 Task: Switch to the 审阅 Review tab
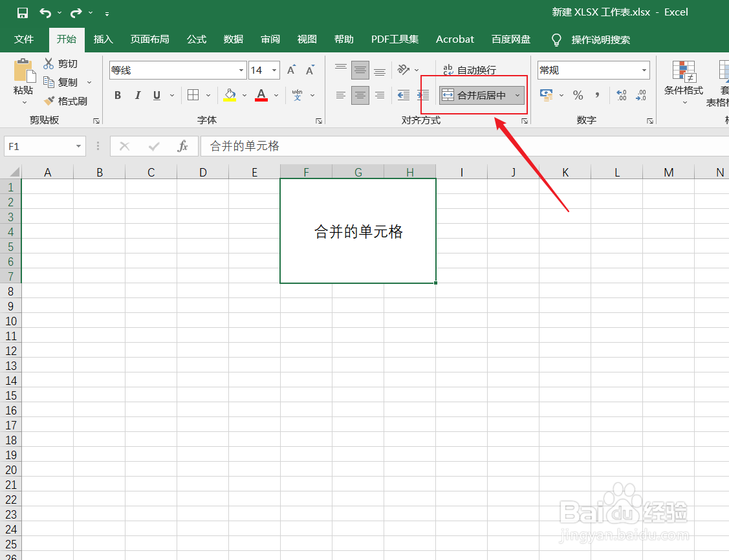coord(270,39)
